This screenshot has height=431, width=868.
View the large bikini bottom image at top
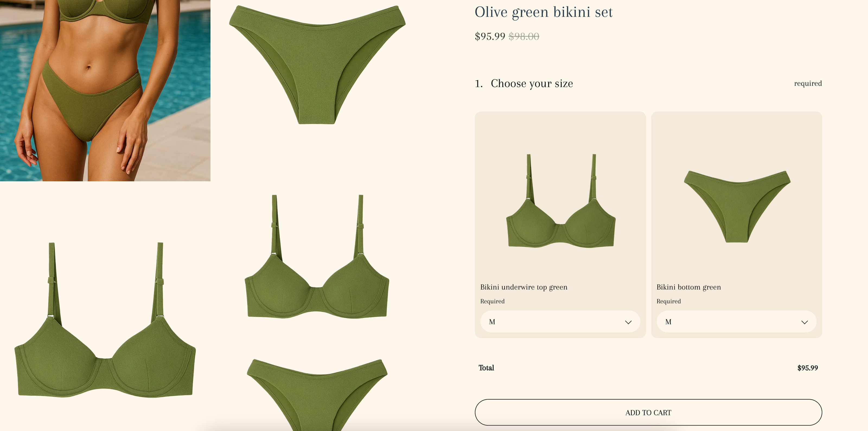(317, 65)
